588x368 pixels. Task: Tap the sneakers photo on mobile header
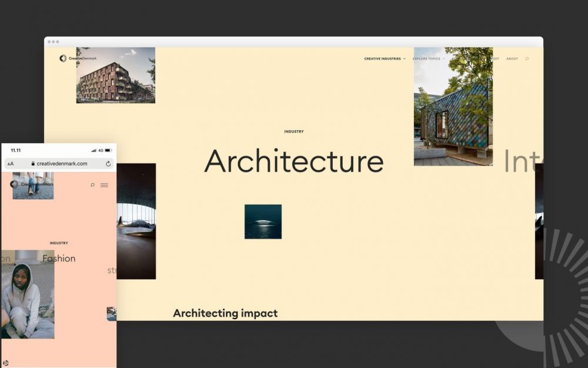pos(33,185)
